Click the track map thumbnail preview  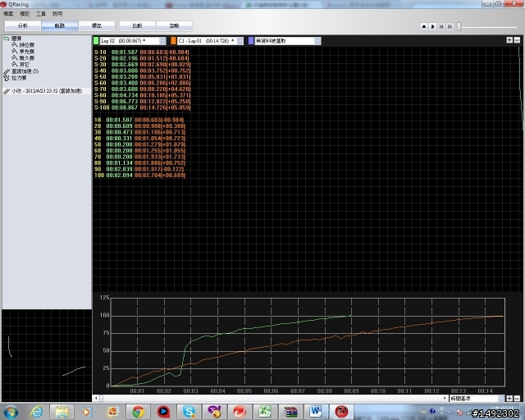pyautogui.click(x=47, y=355)
